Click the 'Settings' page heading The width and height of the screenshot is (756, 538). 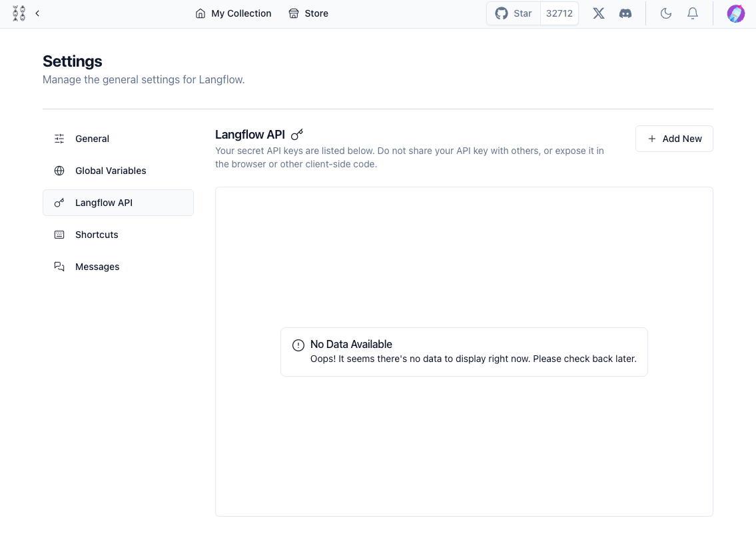pyautogui.click(x=73, y=61)
